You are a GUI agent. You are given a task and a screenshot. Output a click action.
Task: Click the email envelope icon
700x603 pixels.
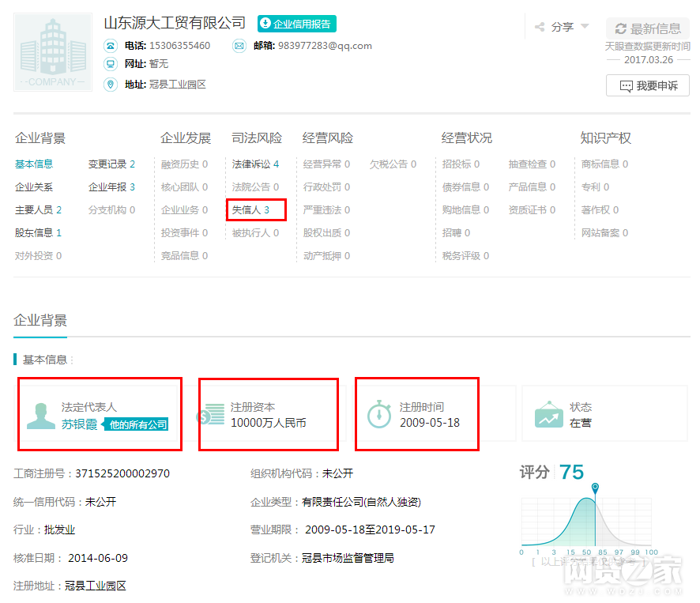pos(239,46)
